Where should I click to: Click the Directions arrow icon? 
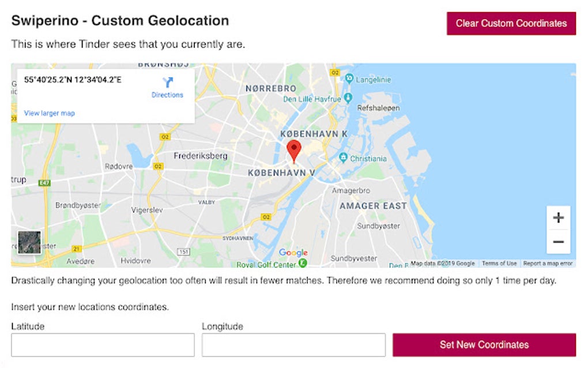pyautogui.click(x=167, y=82)
